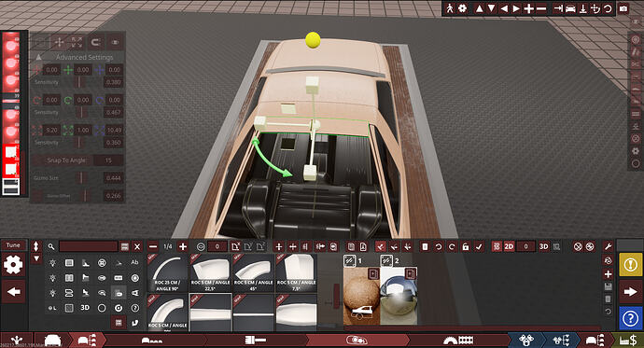The width and height of the screenshot is (644, 348).
Task: Adjust the Gizmo Size slider
Action: [81, 177]
